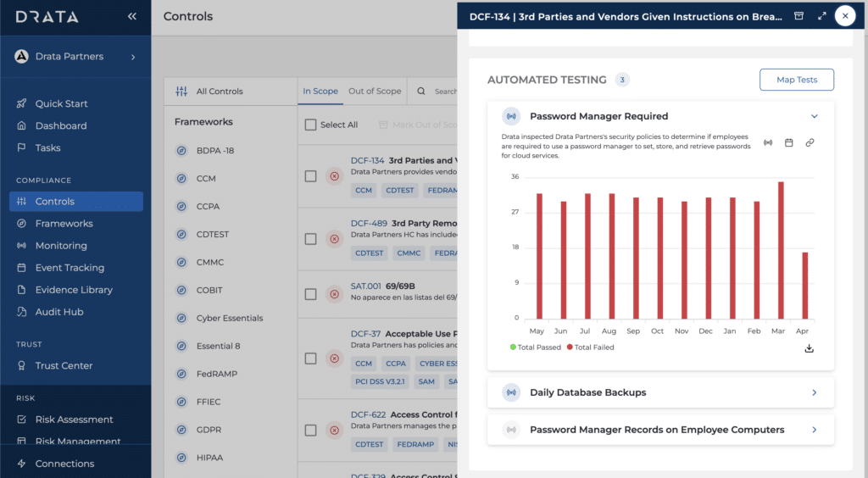Screen dimensions: 868x478
Task: Click the Quick Start rocket icon
Action: pyautogui.click(x=21, y=103)
